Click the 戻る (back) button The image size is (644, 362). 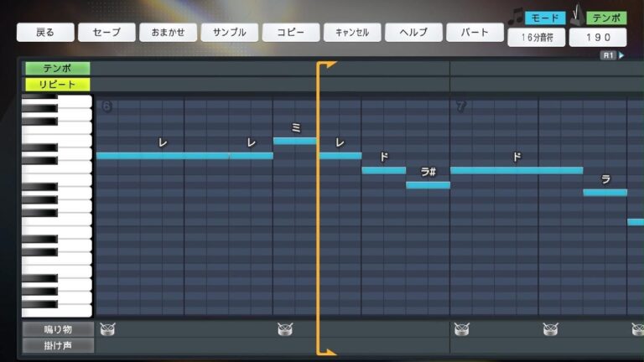44,33
